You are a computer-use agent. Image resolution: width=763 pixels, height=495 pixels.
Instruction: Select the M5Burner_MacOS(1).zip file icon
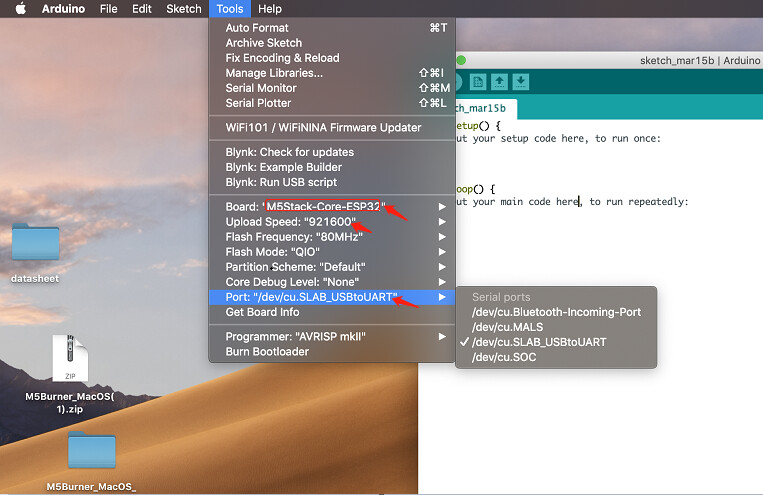(71, 357)
